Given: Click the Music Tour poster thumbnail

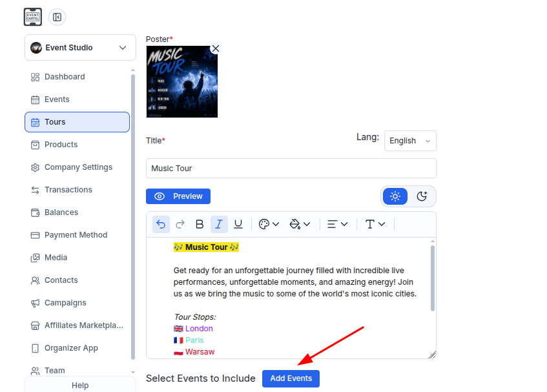Looking at the screenshot, I should (x=181, y=81).
